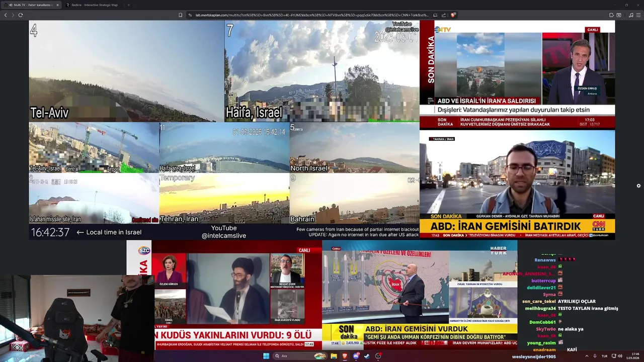Close the Multi TV tab
The height and width of the screenshot is (362, 644).
[x=57, y=5]
